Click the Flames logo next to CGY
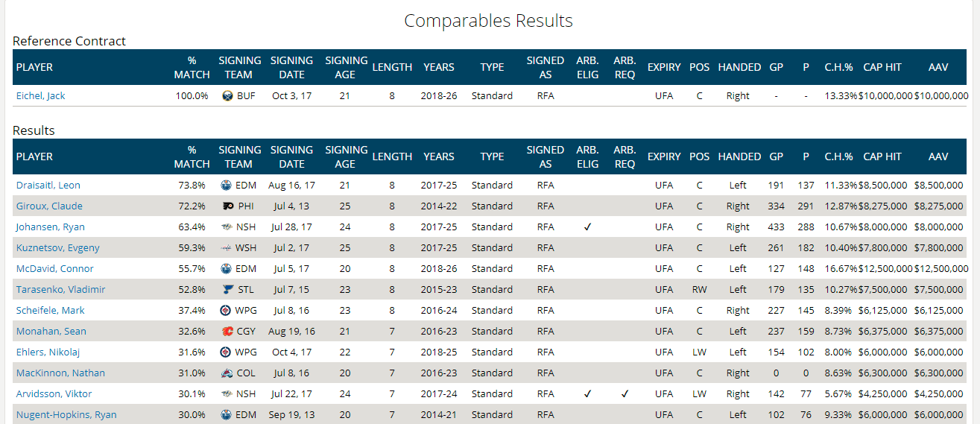 pyautogui.click(x=228, y=332)
